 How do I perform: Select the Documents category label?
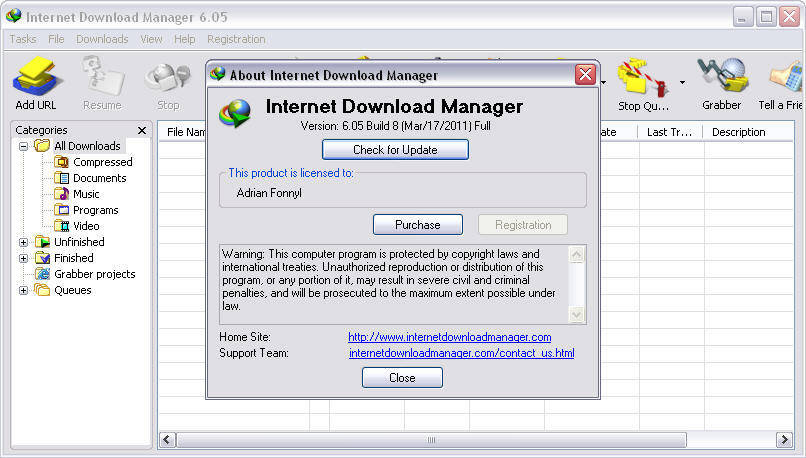click(x=100, y=178)
